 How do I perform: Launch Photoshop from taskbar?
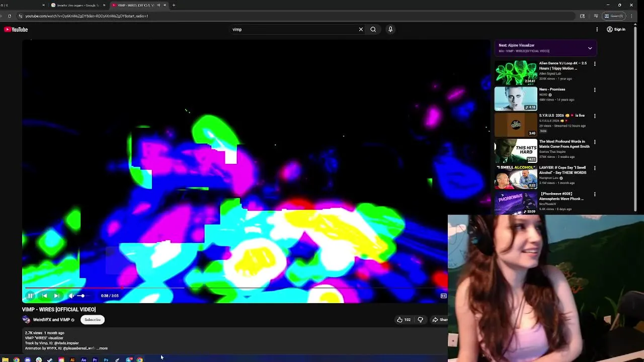point(106,360)
